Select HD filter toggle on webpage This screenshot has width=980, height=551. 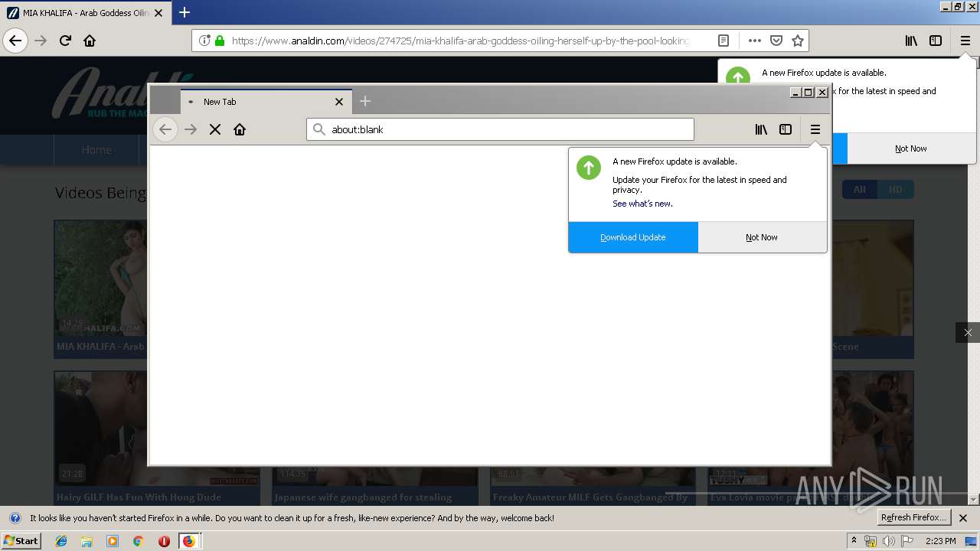tap(896, 189)
